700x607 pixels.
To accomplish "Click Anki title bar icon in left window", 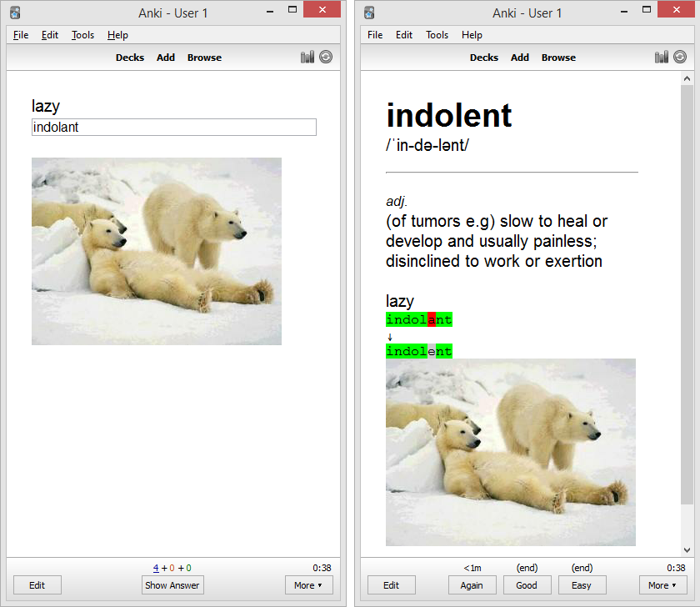I will tap(15, 13).
